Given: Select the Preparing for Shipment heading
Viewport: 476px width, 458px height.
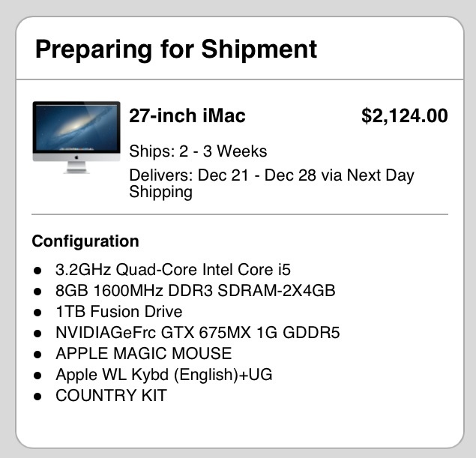Looking at the screenshot, I should [176, 49].
